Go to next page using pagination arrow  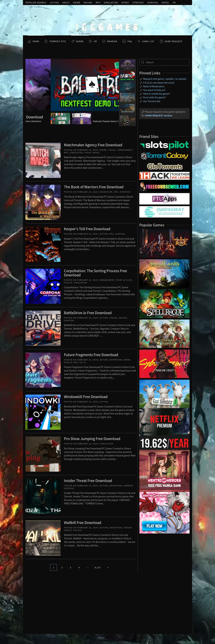[x=108, y=567]
